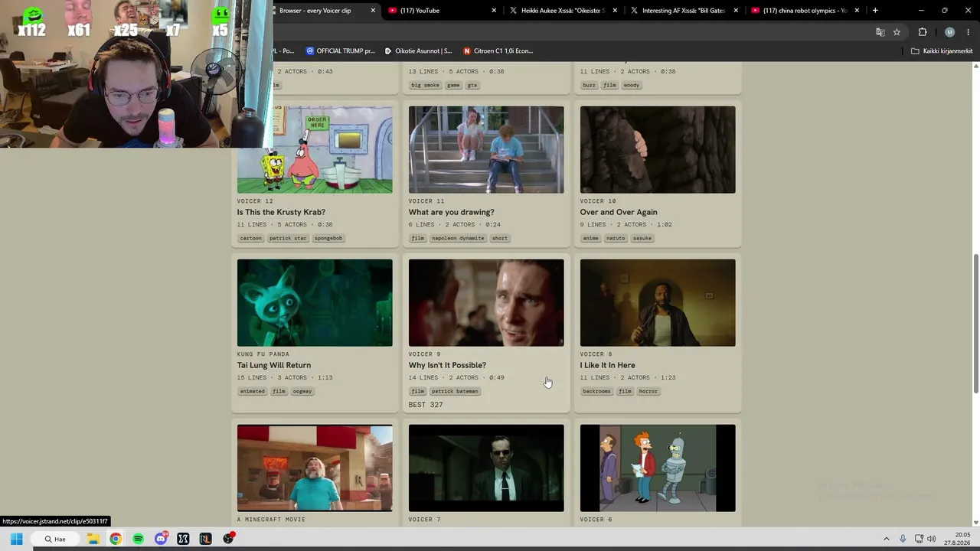Switch to the Interesting AF X tab
This screenshot has width=980, height=551.
coord(684,11)
